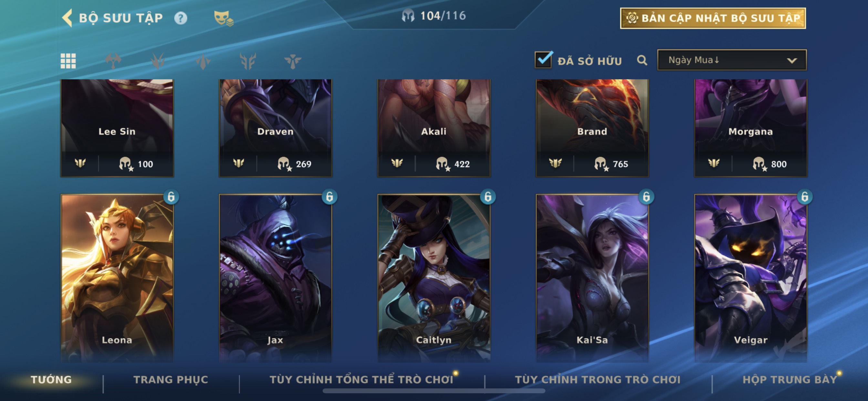Filter by the fifth role emblem icon
This screenshot has height=401, width=868.
click(x=248, y=61)
